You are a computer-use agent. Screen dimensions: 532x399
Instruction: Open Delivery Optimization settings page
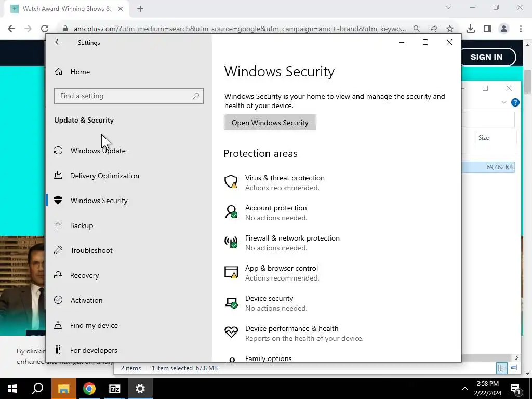104,176
